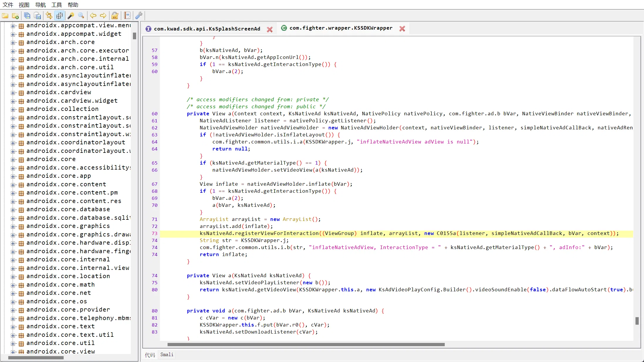Expand the androidx.appcompat.widget package
This screenshot has height=362, width=644.
tap(13, 34)
